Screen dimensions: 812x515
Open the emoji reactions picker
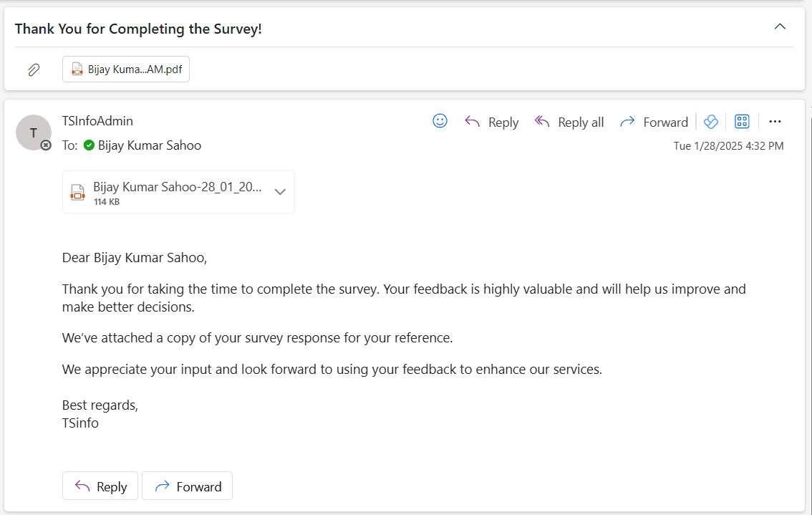coord(440,121)
